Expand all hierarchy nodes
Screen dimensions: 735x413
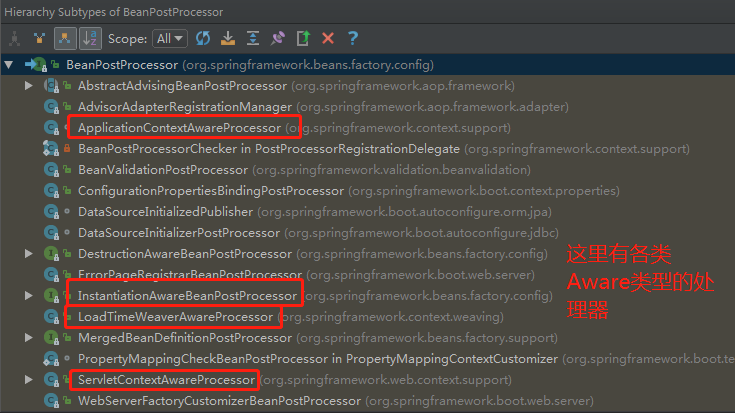tap(253, 38)
